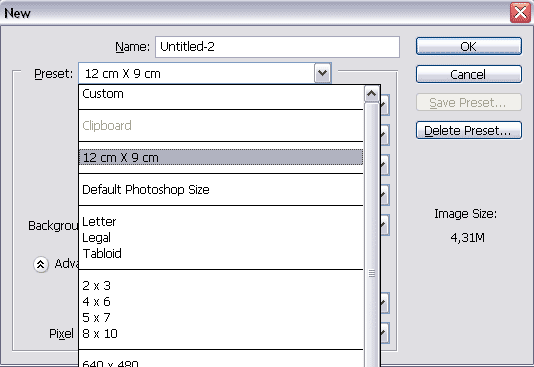The width and height of the screenshot is (534, 367).
Task: Close the New dialog window
Action: pos(520,13)
